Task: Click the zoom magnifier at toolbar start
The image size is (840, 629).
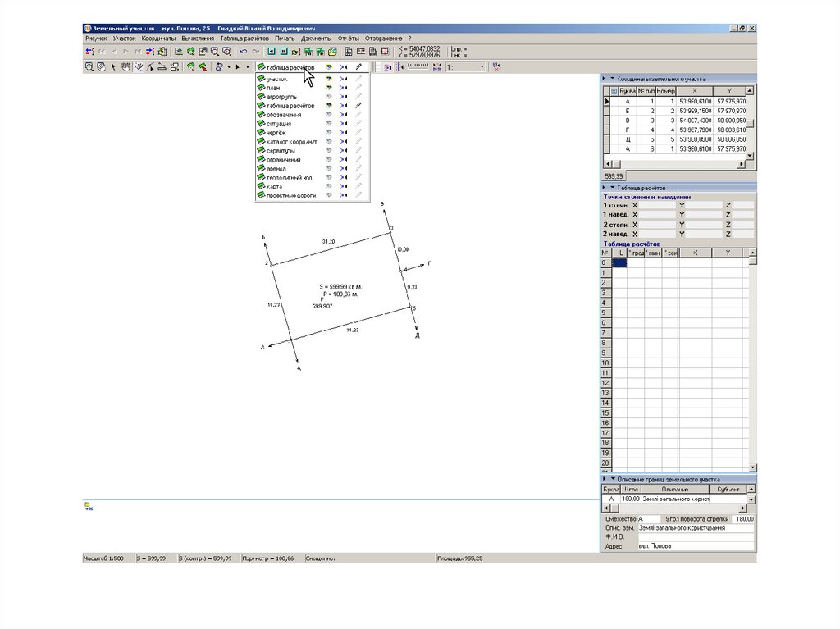Action: 89,67
